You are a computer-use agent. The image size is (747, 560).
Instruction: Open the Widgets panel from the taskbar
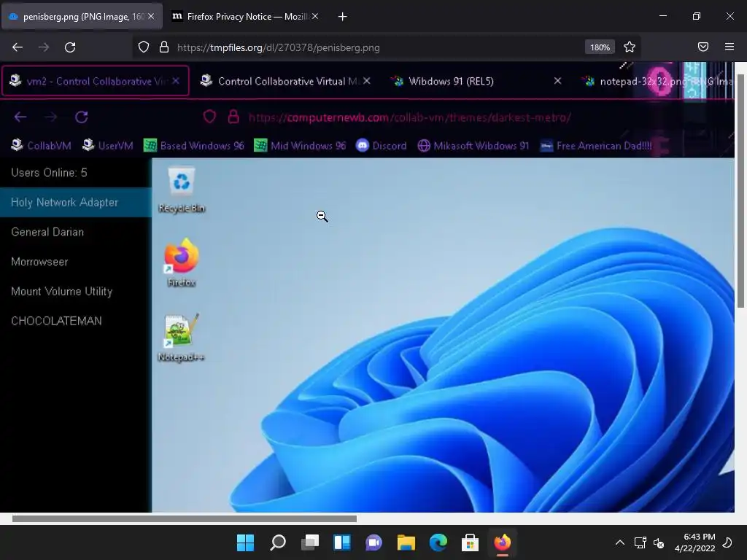click(342, 542)
